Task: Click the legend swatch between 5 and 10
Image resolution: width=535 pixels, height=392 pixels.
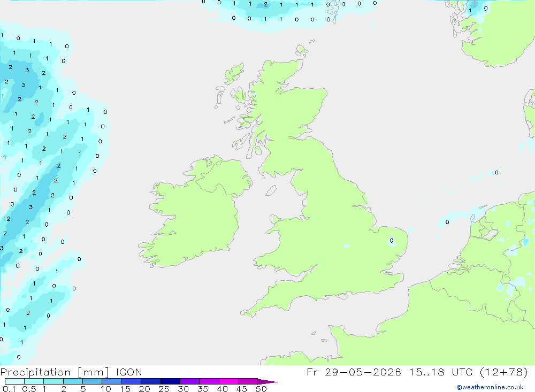Action: pyautogui.click(x=92, y=381)
